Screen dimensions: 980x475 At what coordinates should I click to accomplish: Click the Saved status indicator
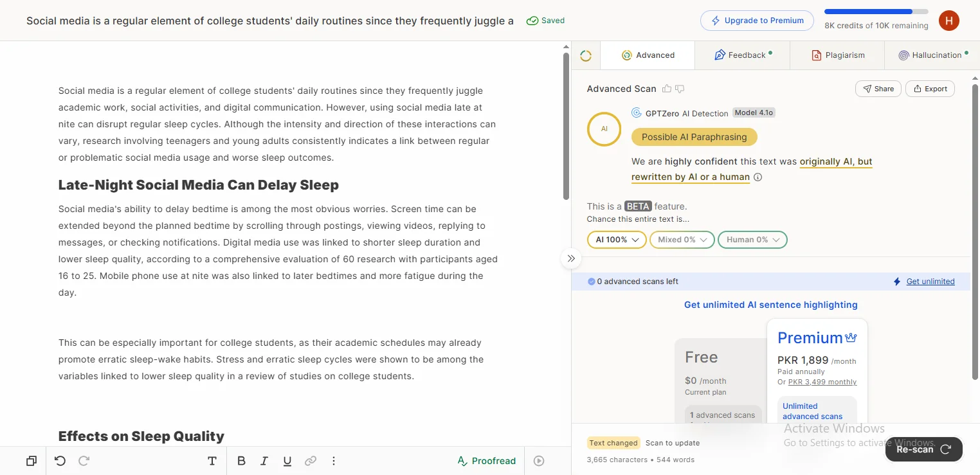[x=545, y=21]
